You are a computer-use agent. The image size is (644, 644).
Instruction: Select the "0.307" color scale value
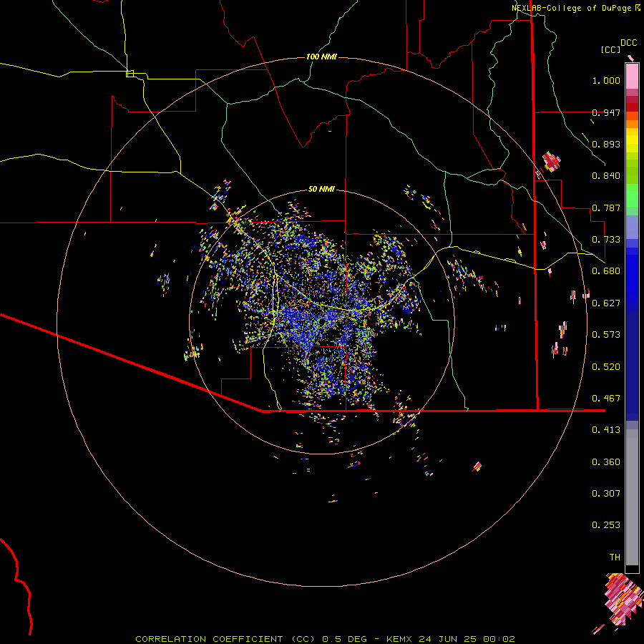point(606,494)
